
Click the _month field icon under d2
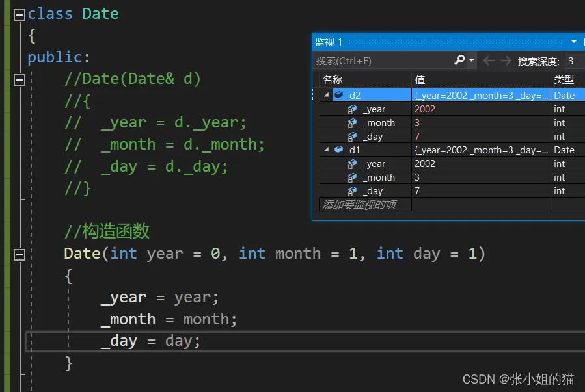[x=352, y=123]
